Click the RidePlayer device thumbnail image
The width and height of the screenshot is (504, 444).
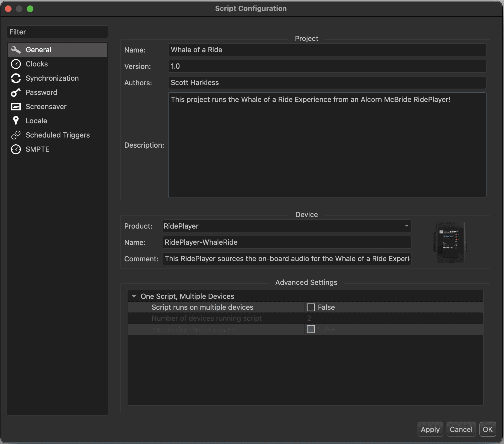click(x=450, y=242)
